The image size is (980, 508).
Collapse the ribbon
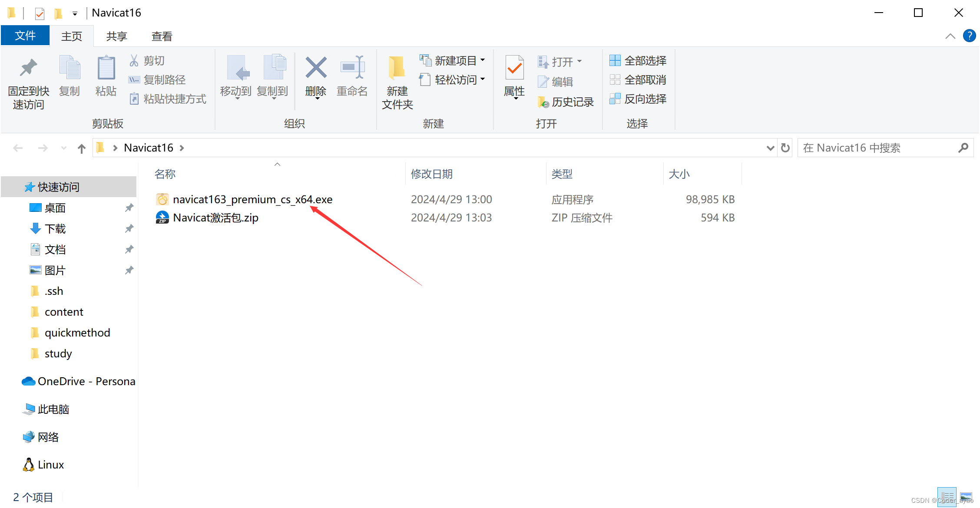[950, 36]
